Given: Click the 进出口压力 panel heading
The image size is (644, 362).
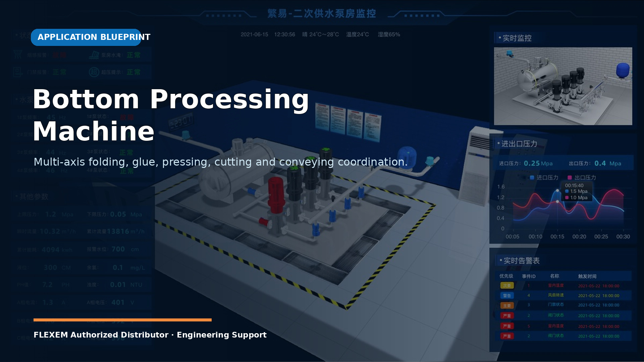Looking at the screenshot, I should (x=519, y=144).
